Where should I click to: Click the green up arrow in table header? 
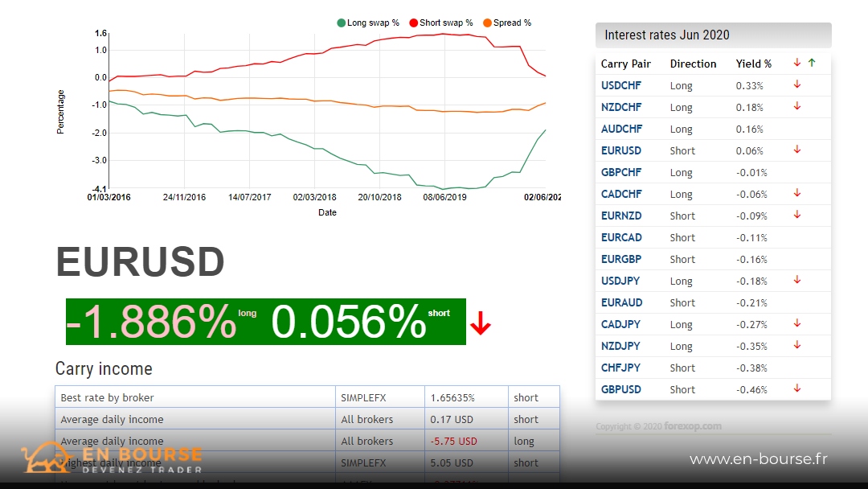(811, 63)
